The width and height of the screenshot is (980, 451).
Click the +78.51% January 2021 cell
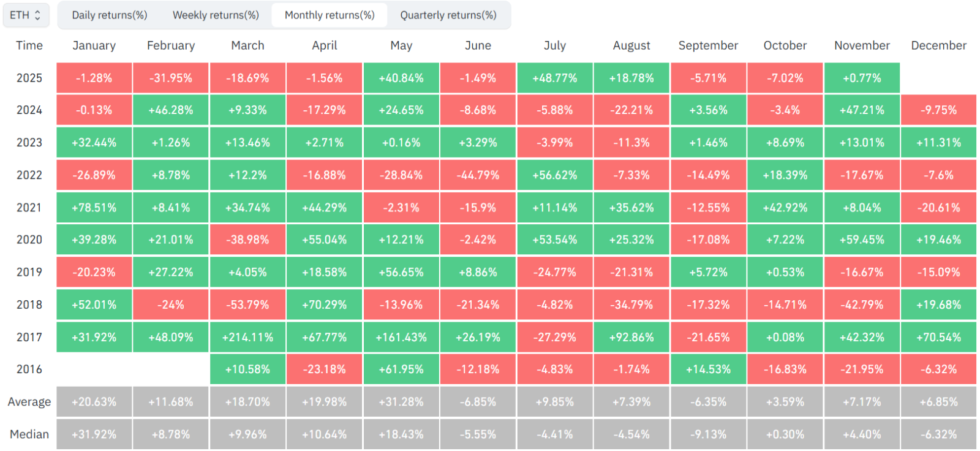tap(94, 208)
